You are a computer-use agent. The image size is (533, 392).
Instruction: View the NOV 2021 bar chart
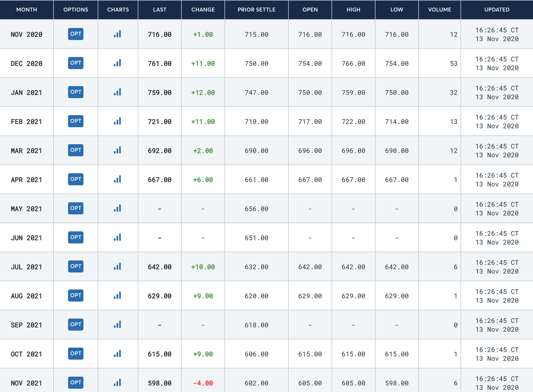tap(118, 382)
